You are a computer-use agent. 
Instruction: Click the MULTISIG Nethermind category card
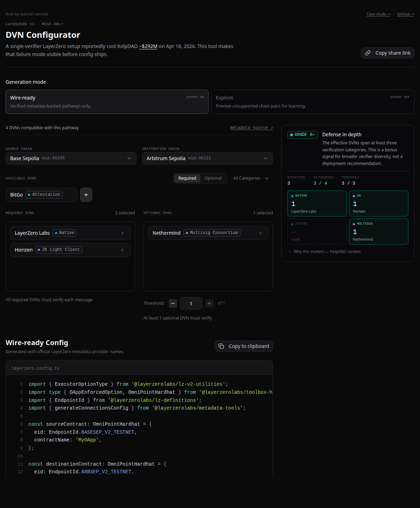point(379,232)
